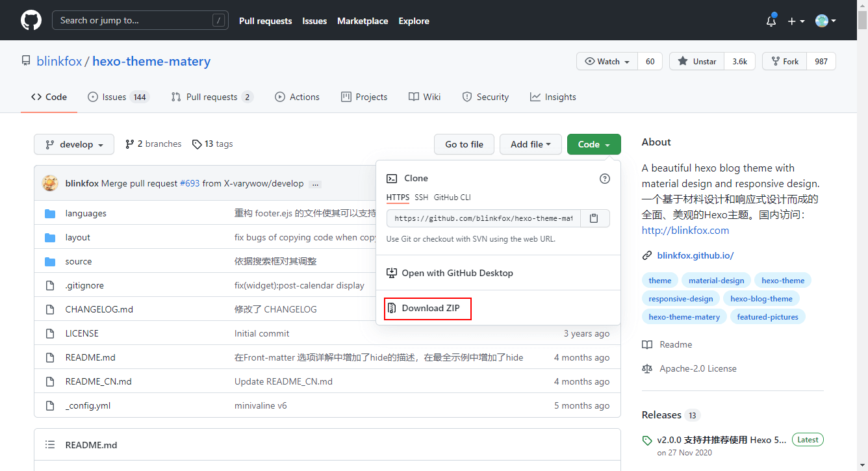The width and height of the screenshot is (868, 471).
Task: View the 987 forks count
Action: point(821,61)
